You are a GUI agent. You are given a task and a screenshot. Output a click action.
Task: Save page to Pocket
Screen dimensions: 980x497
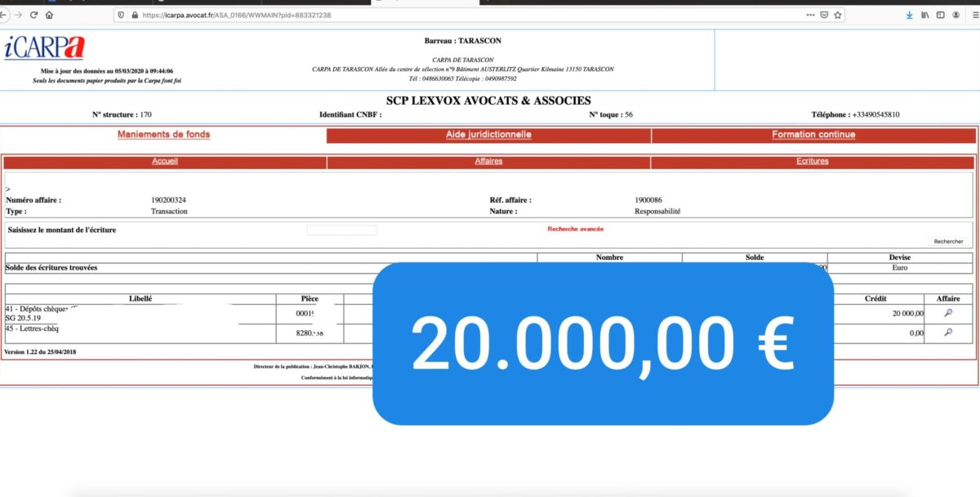click(x=824, y=15)
